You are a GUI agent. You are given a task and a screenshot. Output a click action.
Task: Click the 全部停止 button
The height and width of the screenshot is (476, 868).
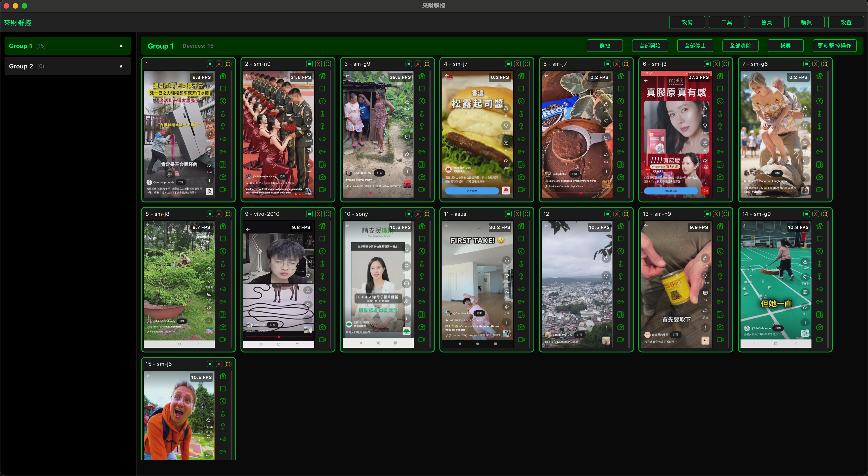tap(695, 46)
